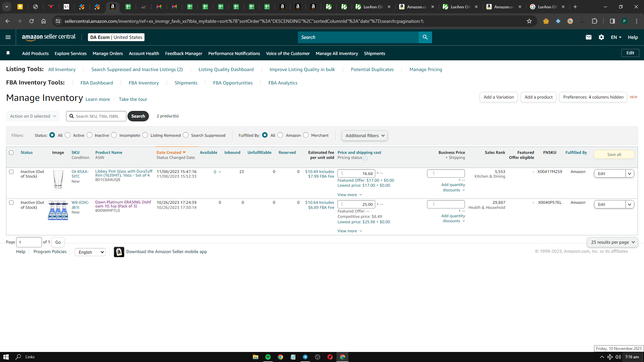Open Telegram from the taskbar
Image resolution: width=644 pixels, height=362 pixels.
[305, 357]
